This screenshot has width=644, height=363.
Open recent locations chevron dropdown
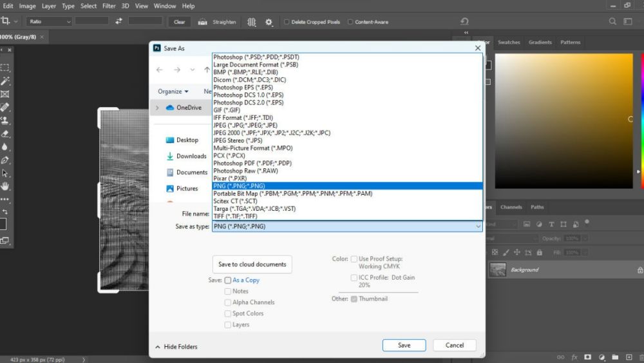coord(192,70)
